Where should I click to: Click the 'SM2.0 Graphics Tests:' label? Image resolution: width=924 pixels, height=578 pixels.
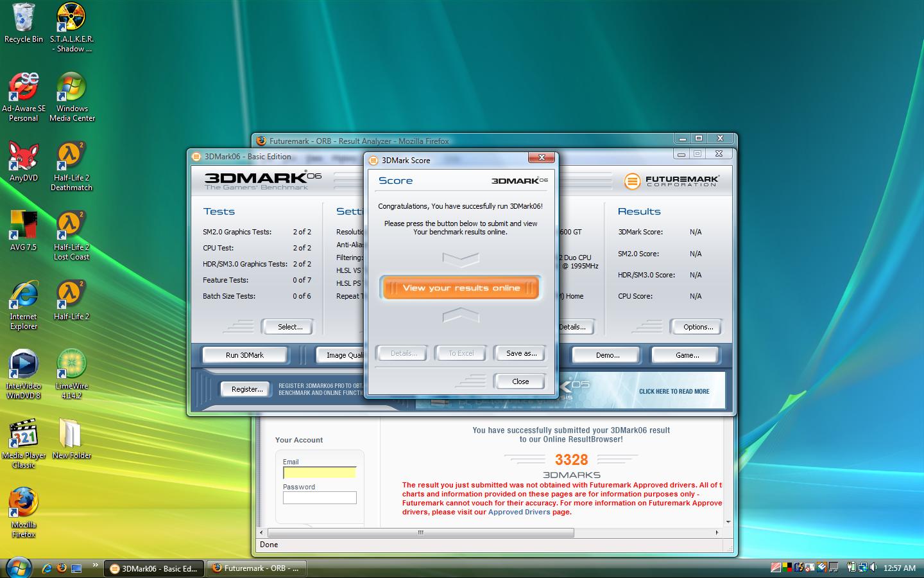point(237,232)
